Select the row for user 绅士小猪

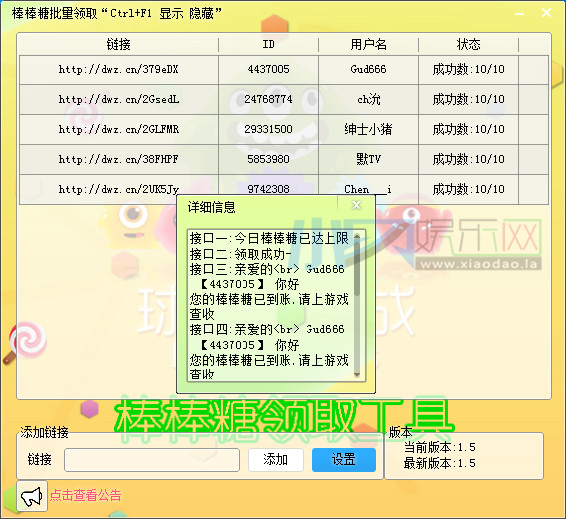pyautogui.click(x=284, y=130)
